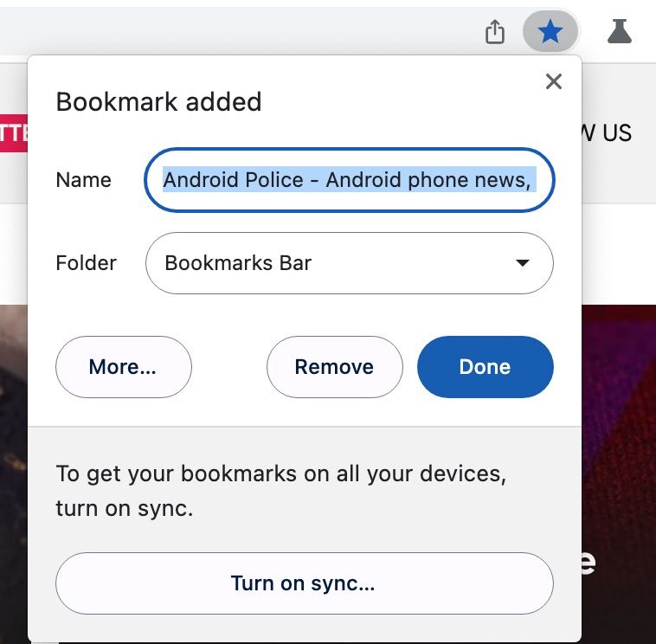
Task: Remove the newly added bookmark
Action: [x=335, y=367]
